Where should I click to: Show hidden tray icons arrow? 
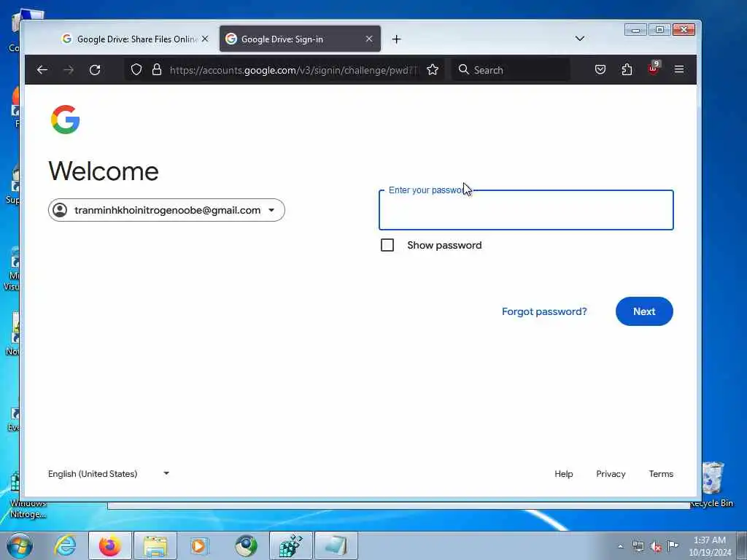620,547
